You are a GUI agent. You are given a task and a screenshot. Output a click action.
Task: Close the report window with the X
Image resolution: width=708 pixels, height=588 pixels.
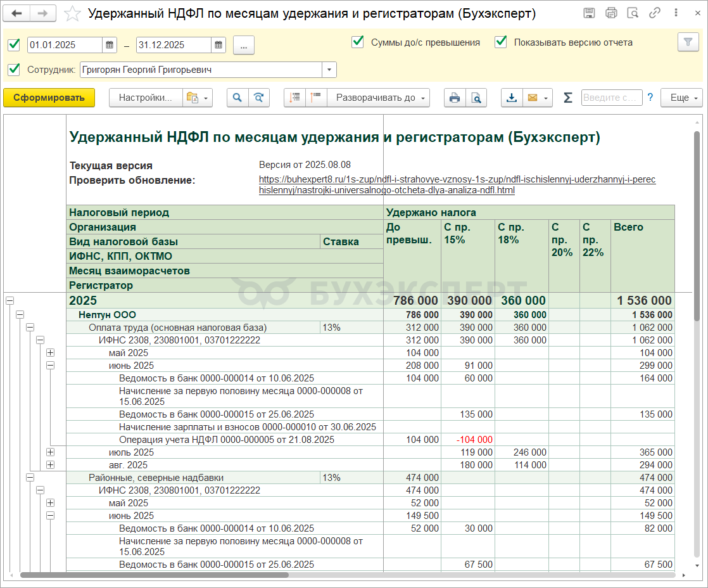[x=697, y=13]
